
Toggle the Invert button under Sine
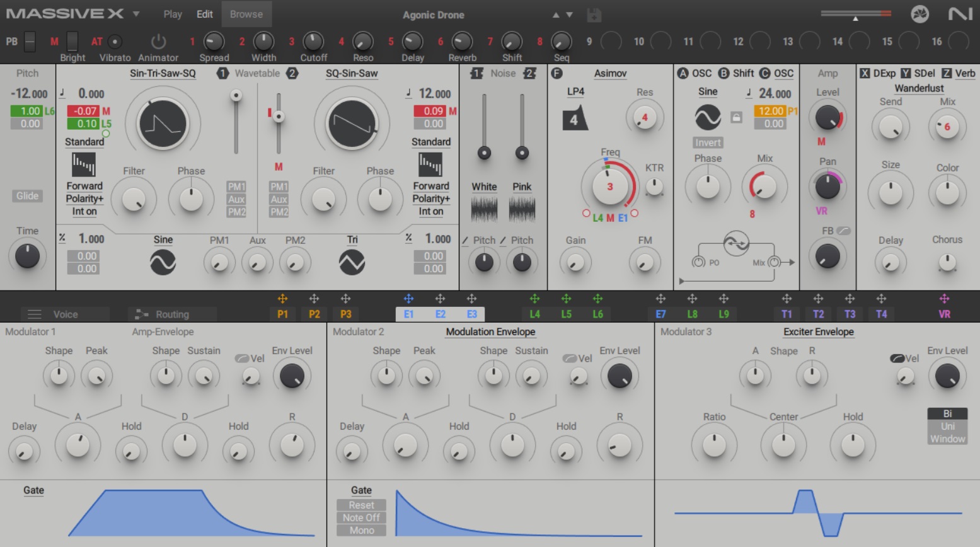708,142
